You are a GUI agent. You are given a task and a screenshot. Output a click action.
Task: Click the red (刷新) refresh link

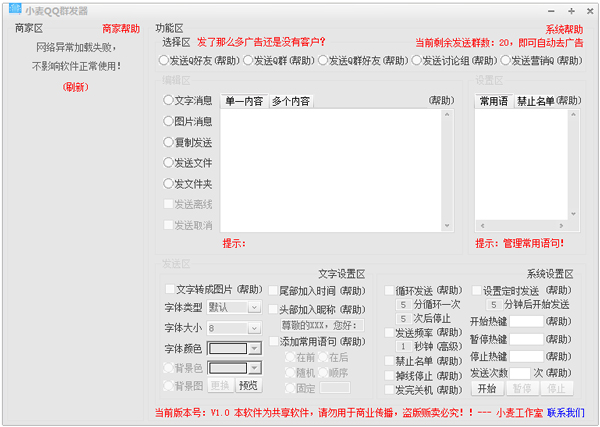[x=75, y=87]
